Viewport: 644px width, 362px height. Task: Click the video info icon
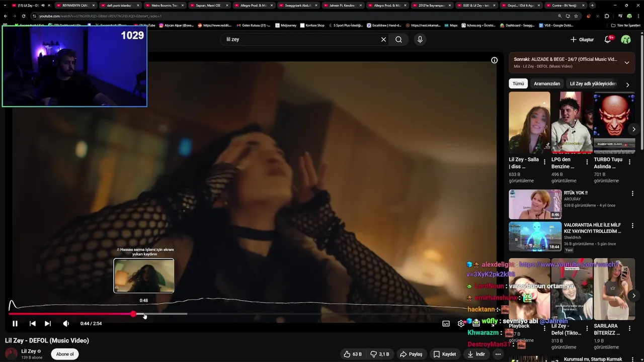point(494,60)
